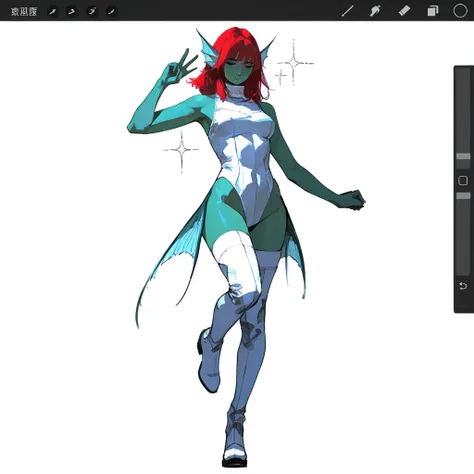Undo the last stroke with sidebar arrow

point(463,286)
